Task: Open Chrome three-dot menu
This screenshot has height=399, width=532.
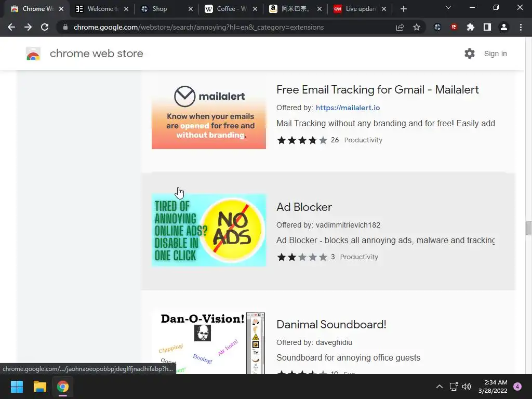Action: tap(521, 27)
